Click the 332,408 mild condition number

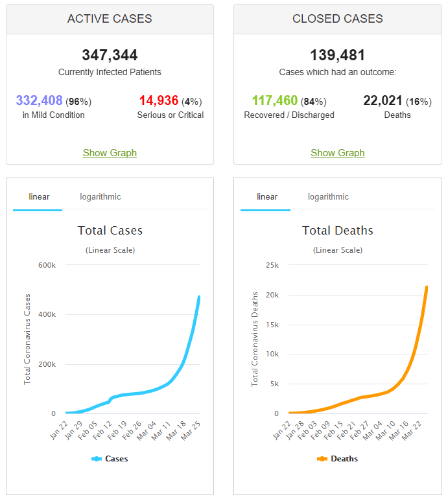pos(40,101)
